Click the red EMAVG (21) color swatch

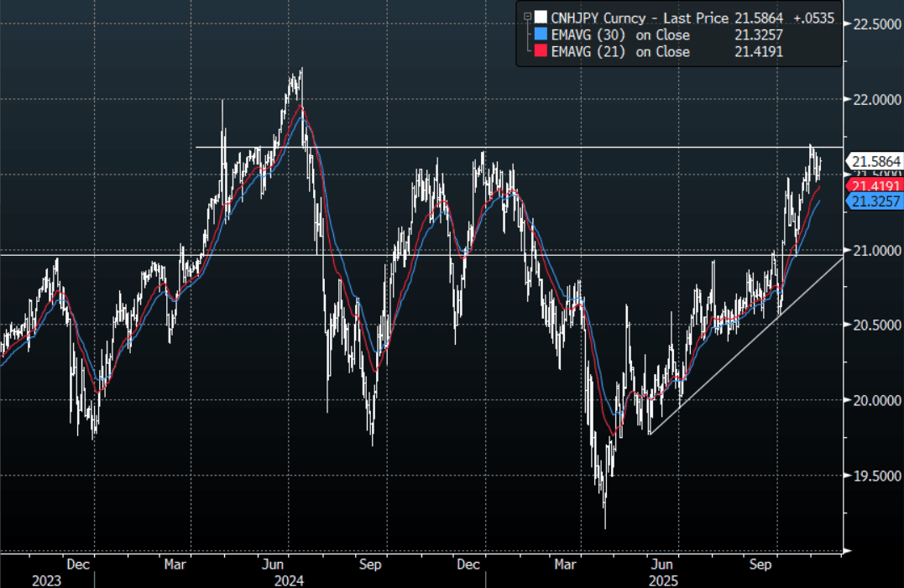[540, 51]
